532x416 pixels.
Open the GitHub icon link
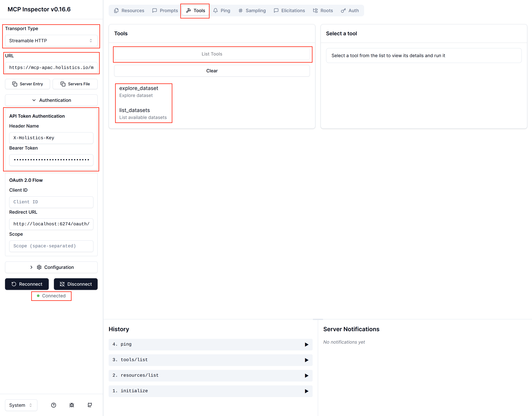coord(90,405)
